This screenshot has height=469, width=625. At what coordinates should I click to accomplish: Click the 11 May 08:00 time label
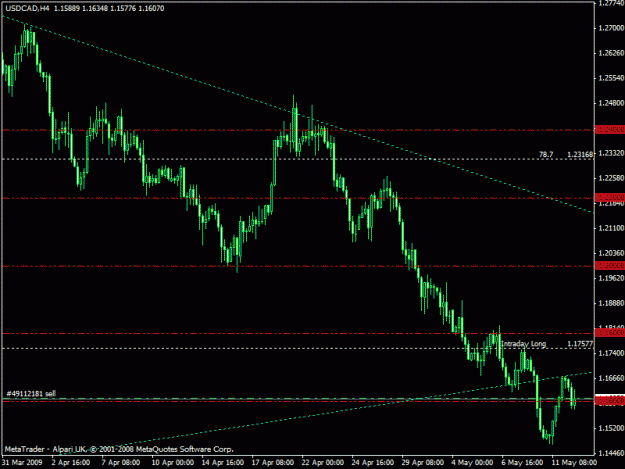[x=574, y=463]
